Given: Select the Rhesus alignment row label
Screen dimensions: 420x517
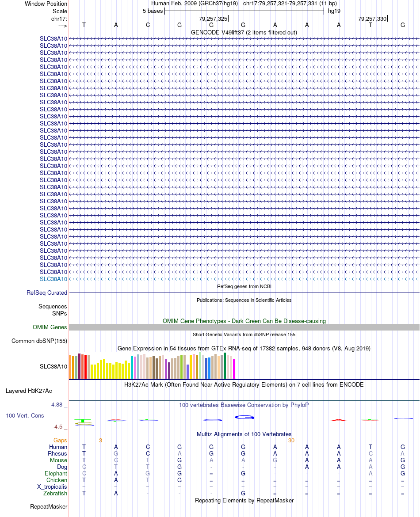Looking at the screenshot, I should (57, 453).
